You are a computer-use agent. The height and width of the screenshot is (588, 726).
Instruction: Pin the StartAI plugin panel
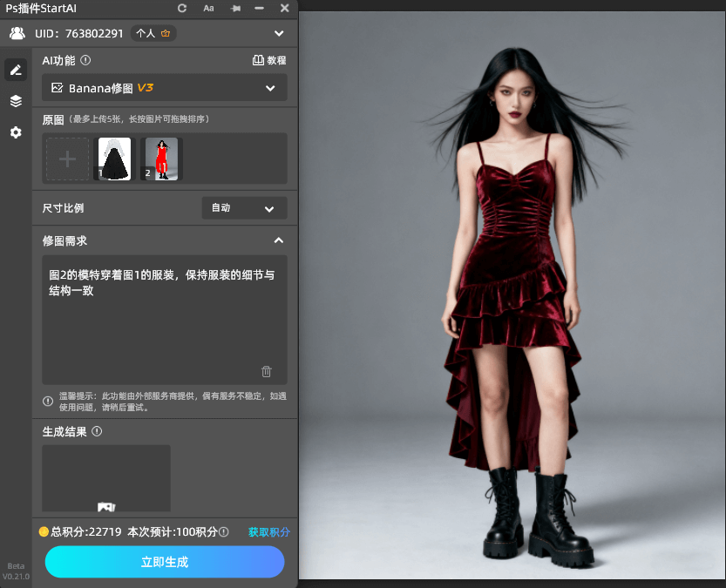(234, 8)
